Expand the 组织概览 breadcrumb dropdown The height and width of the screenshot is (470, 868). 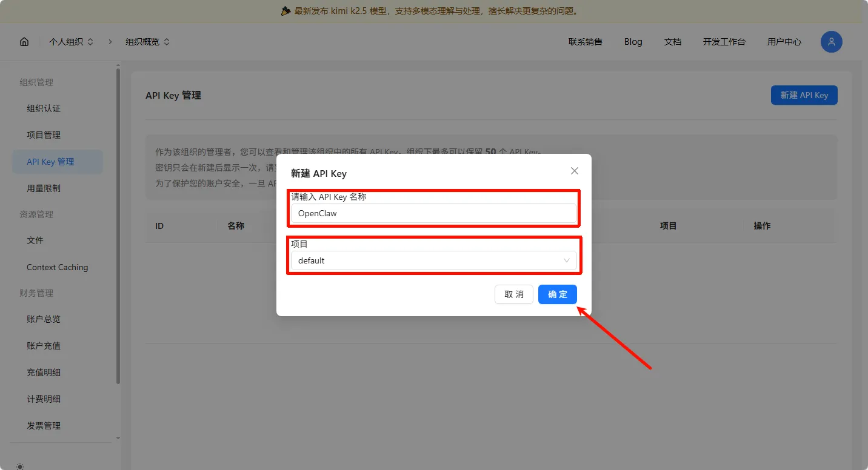[147, 42]
